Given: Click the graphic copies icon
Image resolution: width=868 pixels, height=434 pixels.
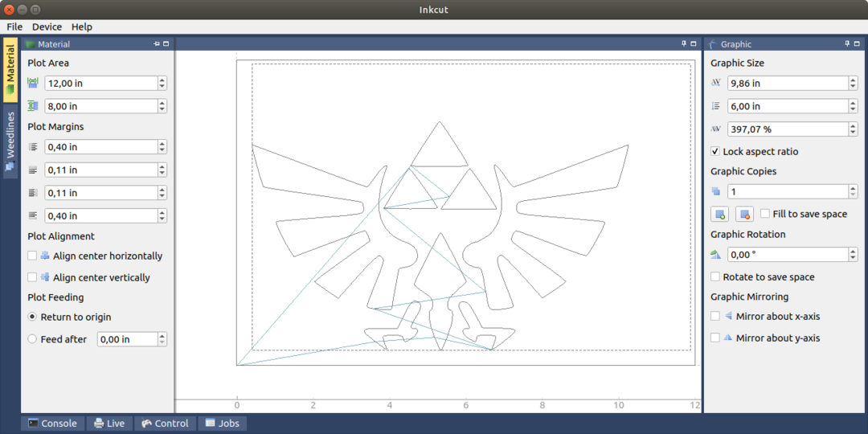Looking at the screenshot, I should (x=716, y=191).
